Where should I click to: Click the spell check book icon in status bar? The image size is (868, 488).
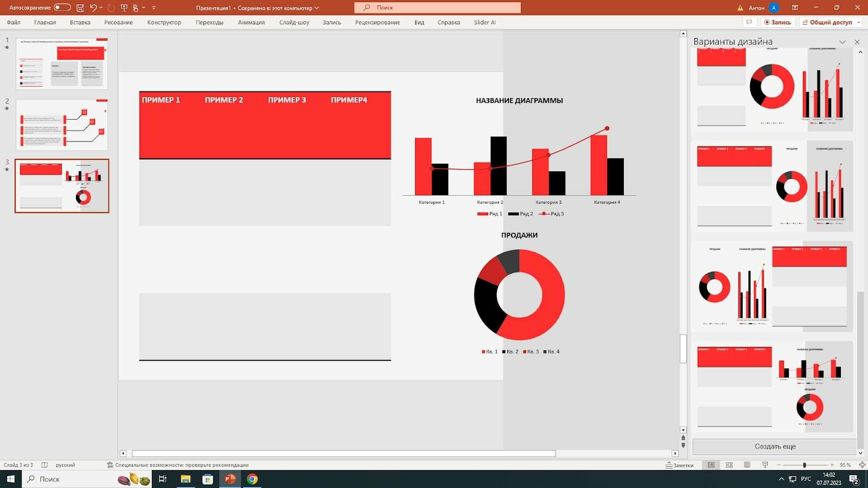coord(44,465)
